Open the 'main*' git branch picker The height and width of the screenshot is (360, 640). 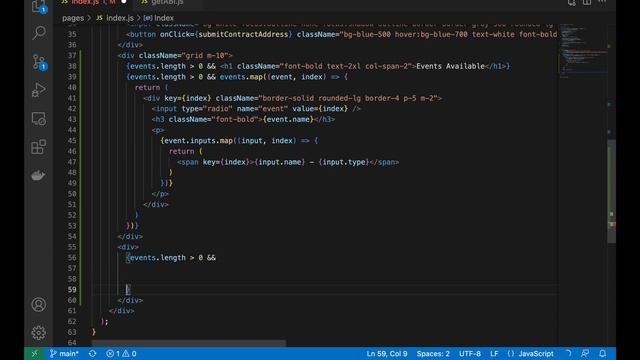[64, 353]
